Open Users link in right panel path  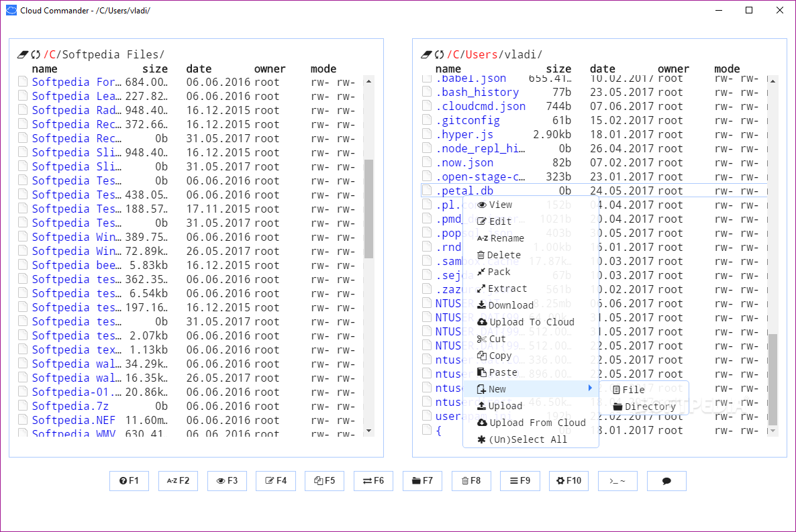point(482,54)
